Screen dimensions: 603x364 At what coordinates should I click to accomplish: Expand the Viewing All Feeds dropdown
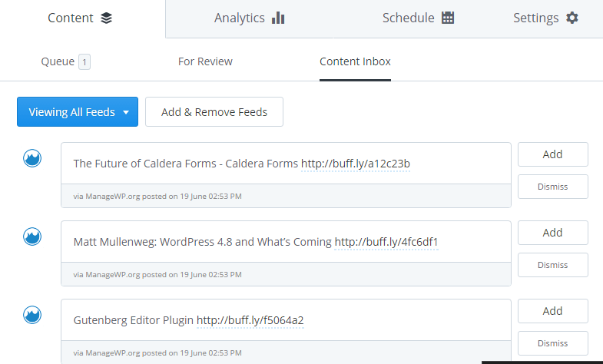(78, 112)
